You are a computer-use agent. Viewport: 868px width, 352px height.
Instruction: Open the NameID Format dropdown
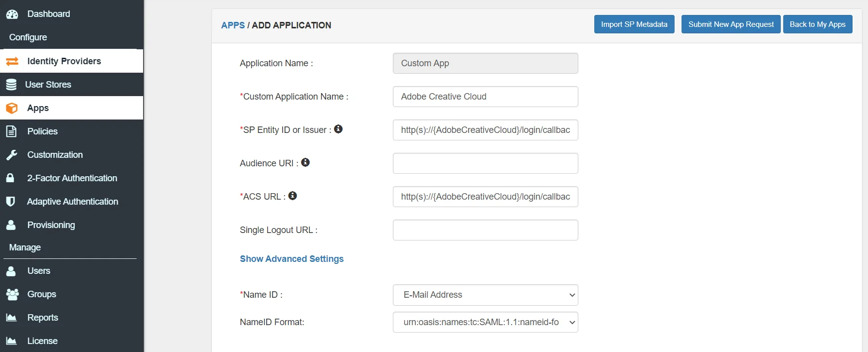(486, 322)
